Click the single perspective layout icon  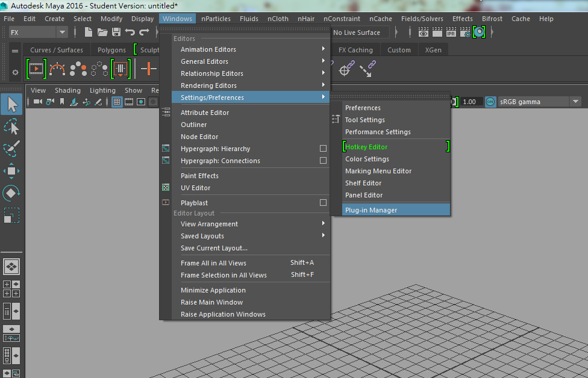(11, 267)
